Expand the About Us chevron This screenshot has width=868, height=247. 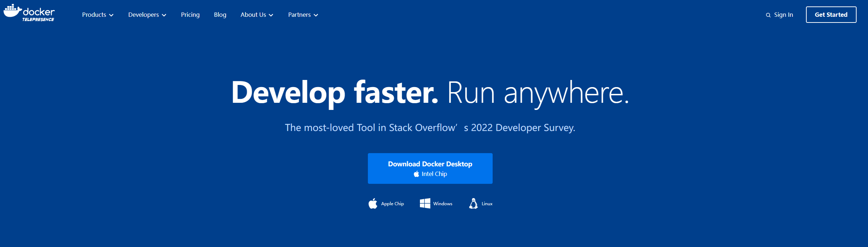(271, 15)
